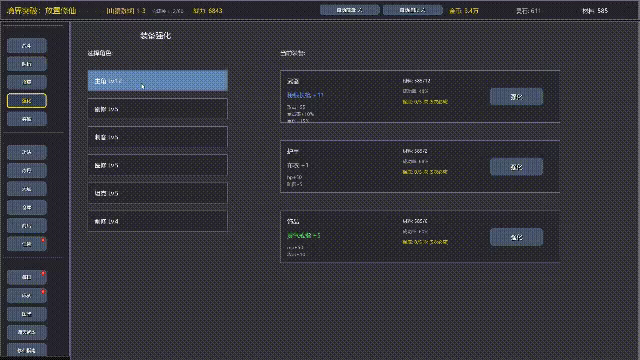Click the armor item name +1
Viewport: 640px width, 360px height.
click(x=298, y=165)
